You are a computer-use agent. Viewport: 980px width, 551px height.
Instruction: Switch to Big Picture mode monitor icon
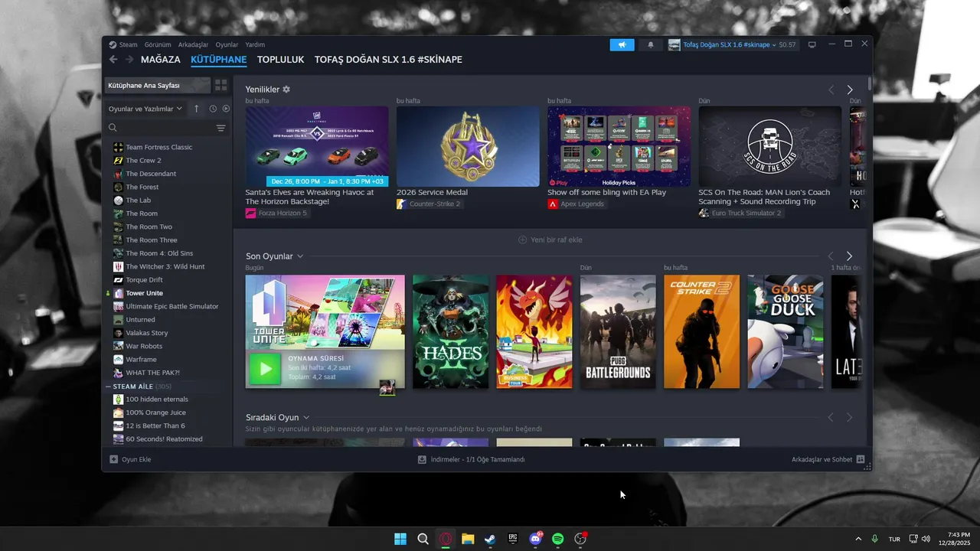(812, 44)
